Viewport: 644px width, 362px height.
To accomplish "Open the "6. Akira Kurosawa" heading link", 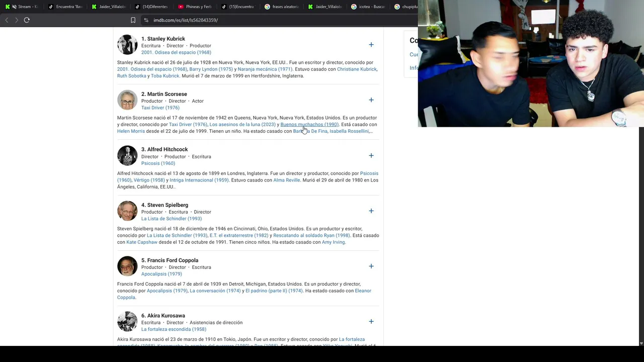I will 163,316.
